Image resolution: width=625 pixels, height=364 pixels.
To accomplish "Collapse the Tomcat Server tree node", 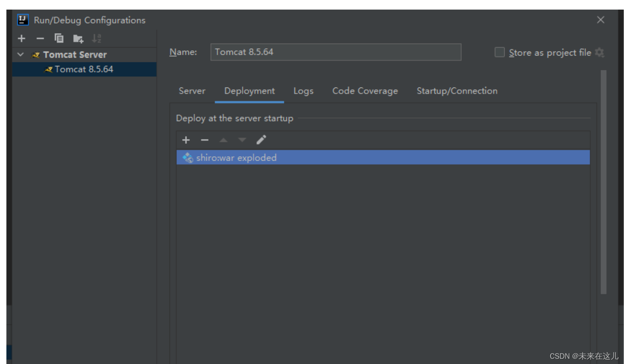I will click(21, 54).
